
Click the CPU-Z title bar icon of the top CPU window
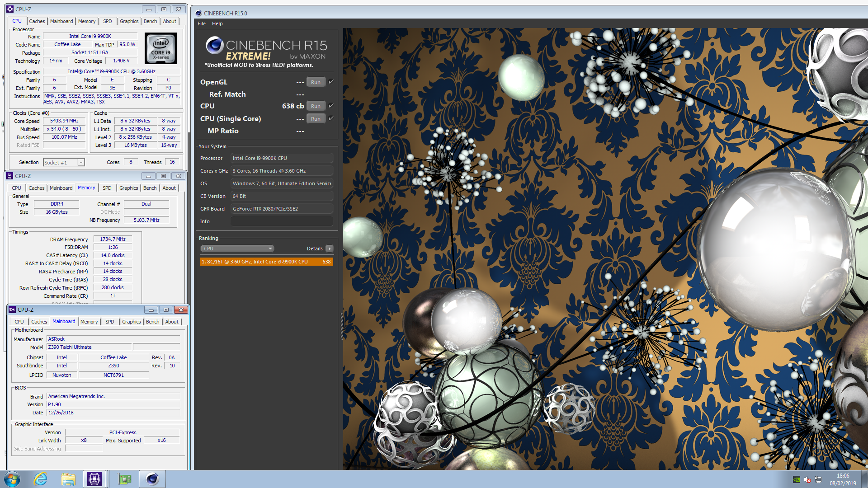click(x=10, y=9)
